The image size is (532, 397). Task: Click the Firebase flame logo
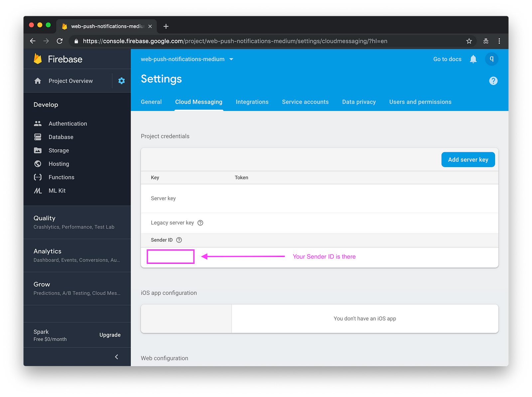pyautogui.click(x=38, y=59)
